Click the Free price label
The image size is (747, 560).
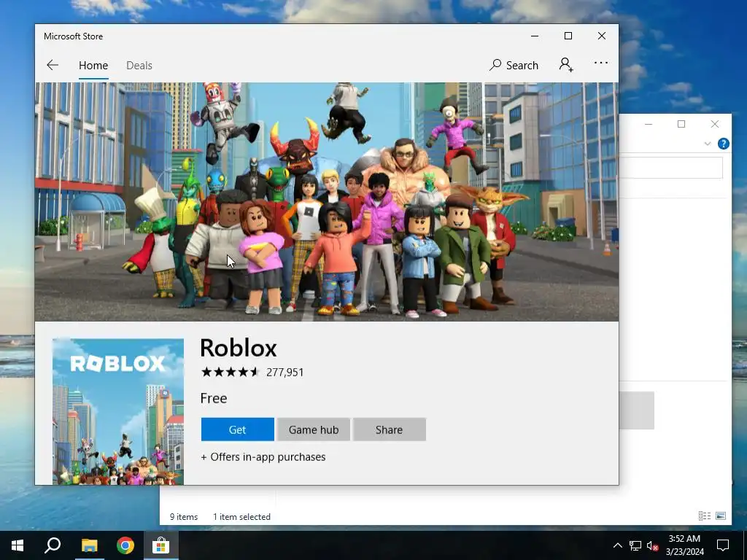(x=214, y=398)
